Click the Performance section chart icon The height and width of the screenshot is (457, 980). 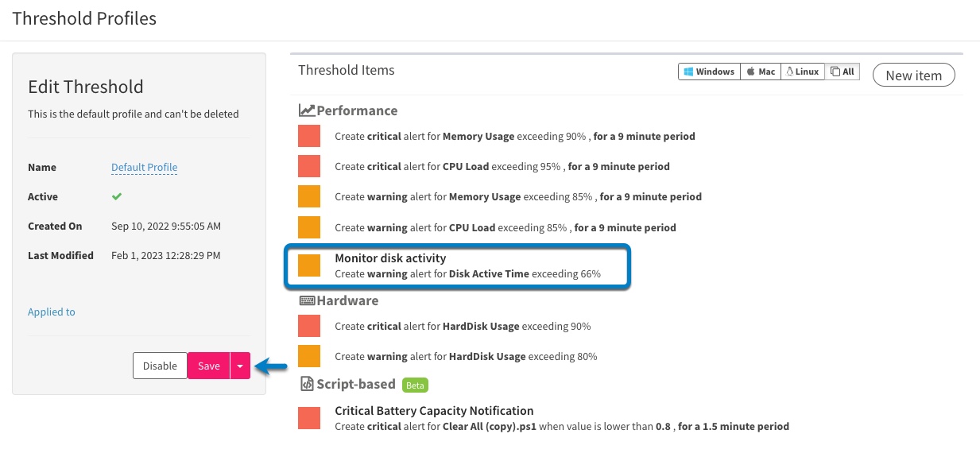pyautogui.click(x=307, y=110)
